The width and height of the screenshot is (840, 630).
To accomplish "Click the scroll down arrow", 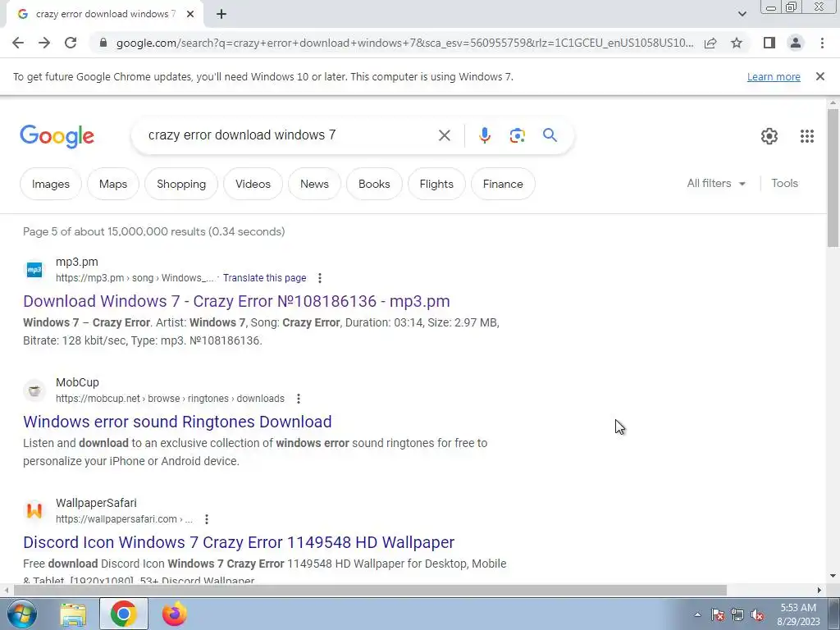I will pyautogui.click(x=833, y=577).
